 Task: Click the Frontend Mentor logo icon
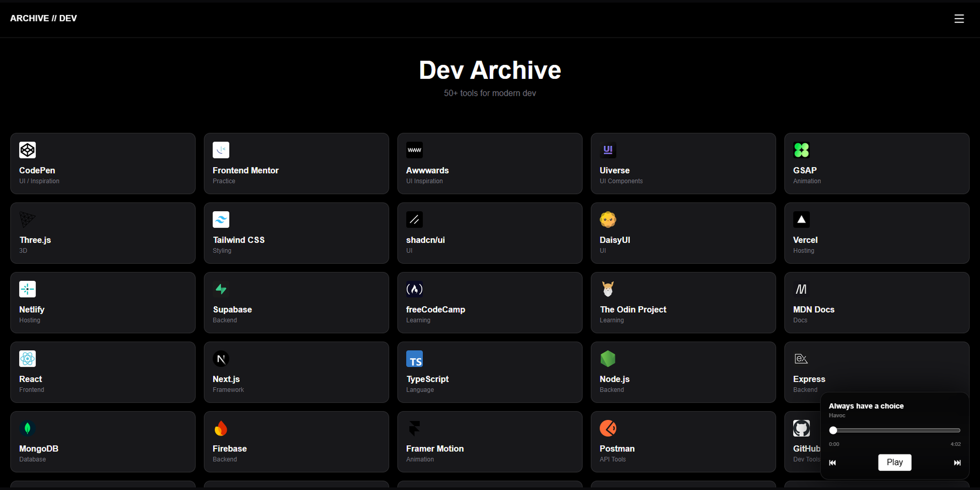tap(221, 150)
